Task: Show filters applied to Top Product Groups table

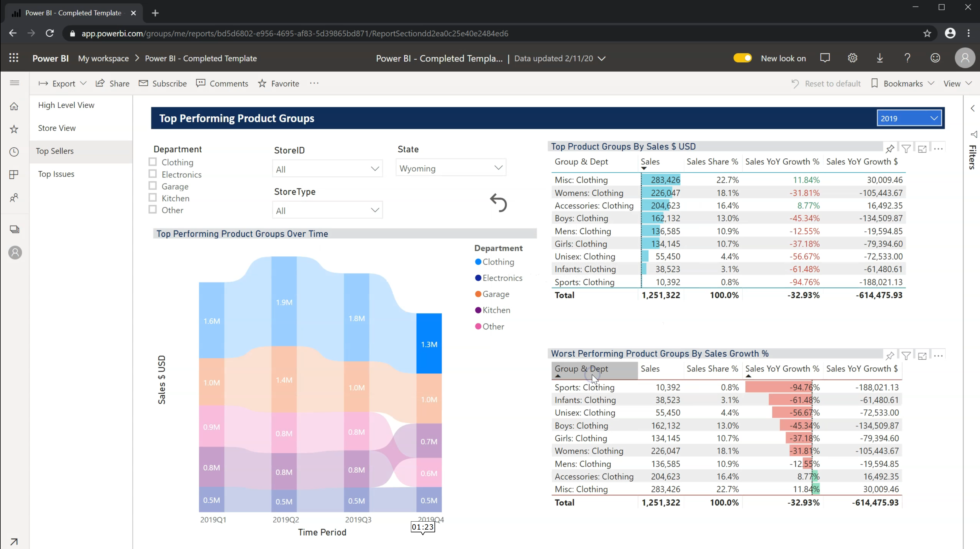Action: [906, 149]
